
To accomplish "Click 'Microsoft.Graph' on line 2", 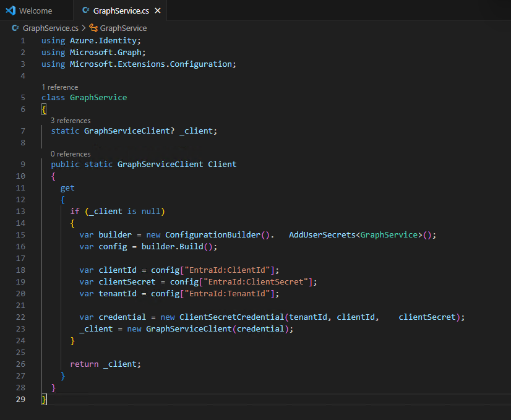I will point(106,52).
